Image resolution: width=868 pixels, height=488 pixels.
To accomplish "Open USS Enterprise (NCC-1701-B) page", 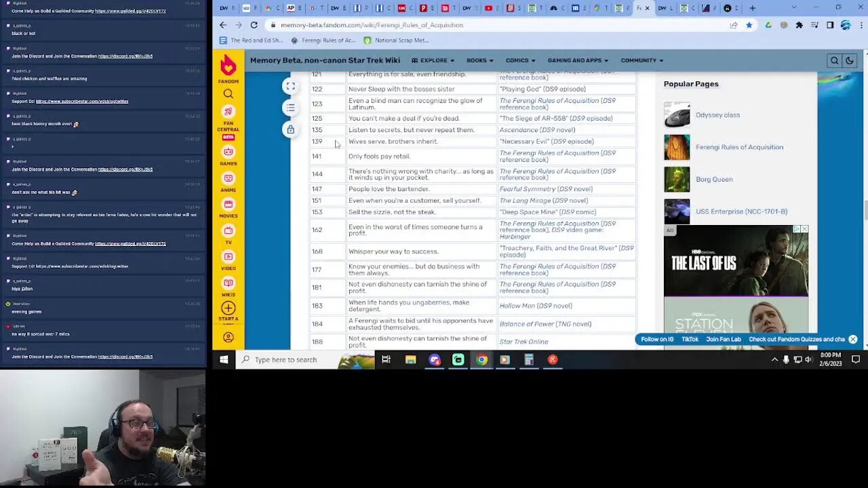I will pos(741,211).
